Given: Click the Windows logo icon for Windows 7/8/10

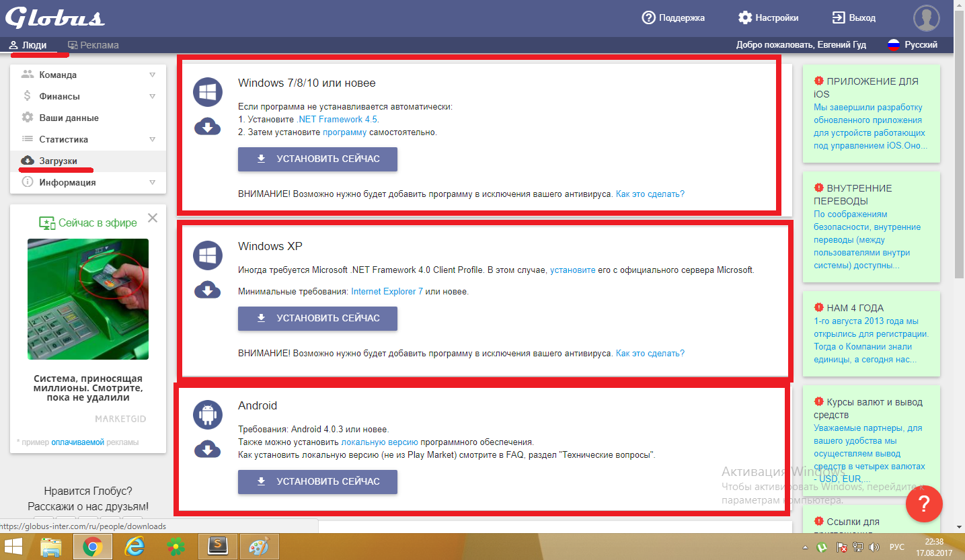Looking at the screenshot, I should click(x=208, y=92).
